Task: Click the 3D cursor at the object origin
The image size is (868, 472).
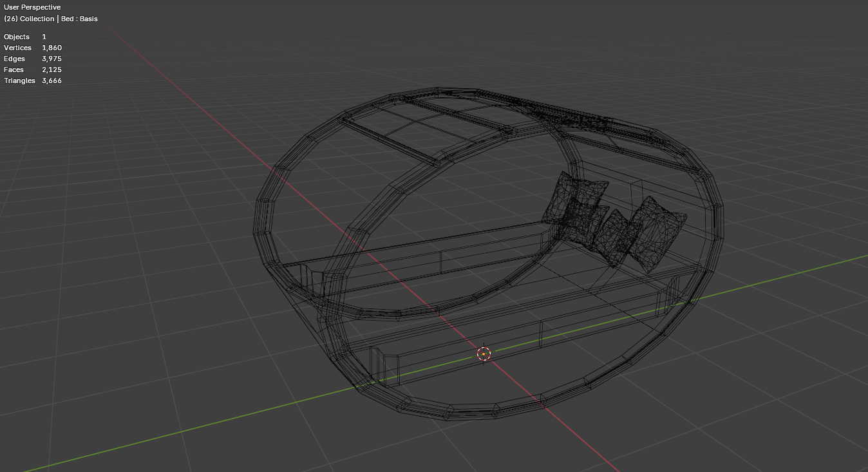Action: click(484, 353)
